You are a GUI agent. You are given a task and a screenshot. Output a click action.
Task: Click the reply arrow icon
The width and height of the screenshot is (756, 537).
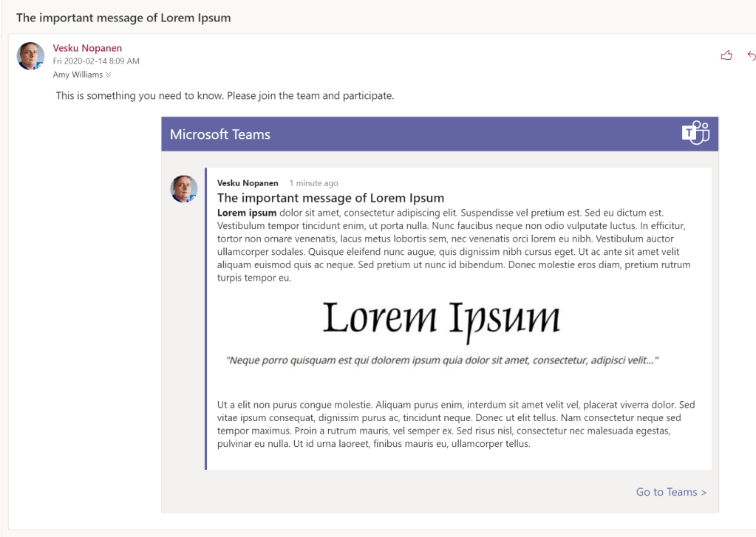(751, 55)
